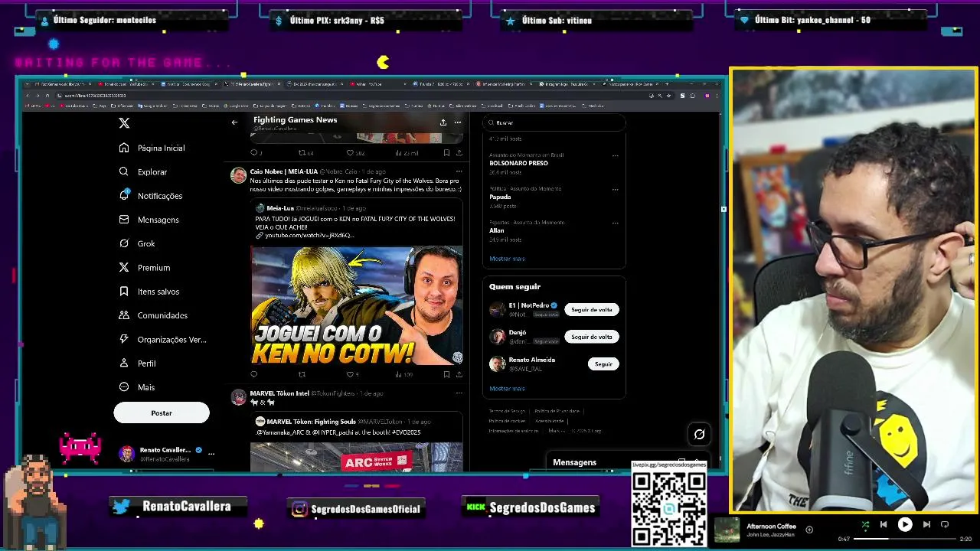
Task: Open Notificações in the sidebar
Action: (x=151, y=196)
